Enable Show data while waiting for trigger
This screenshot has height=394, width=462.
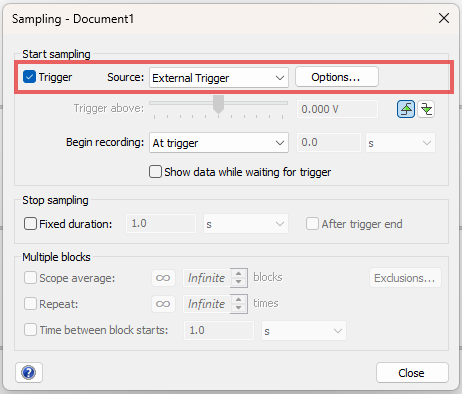point(155,172)
